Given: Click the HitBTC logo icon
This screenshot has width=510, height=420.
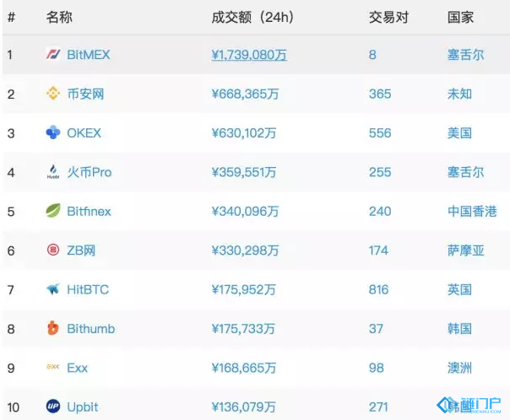Looking at the screenshot, I should [x=52, y=289].
